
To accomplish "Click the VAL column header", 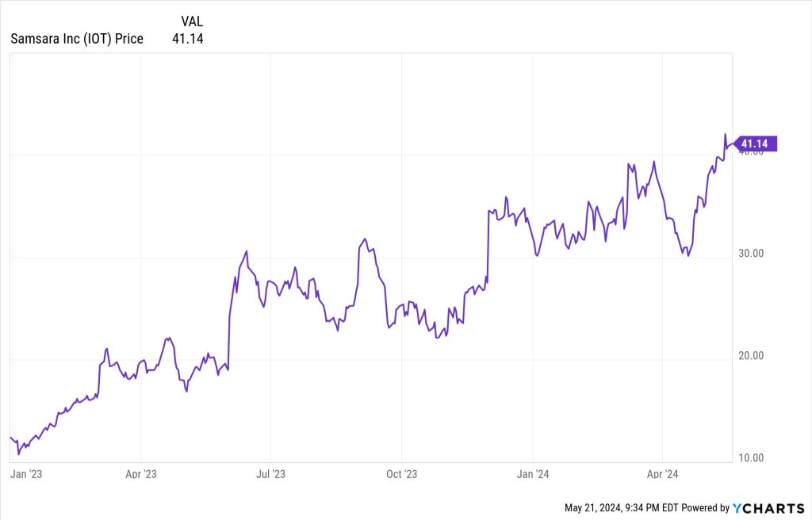I will [x=192, y=21].
